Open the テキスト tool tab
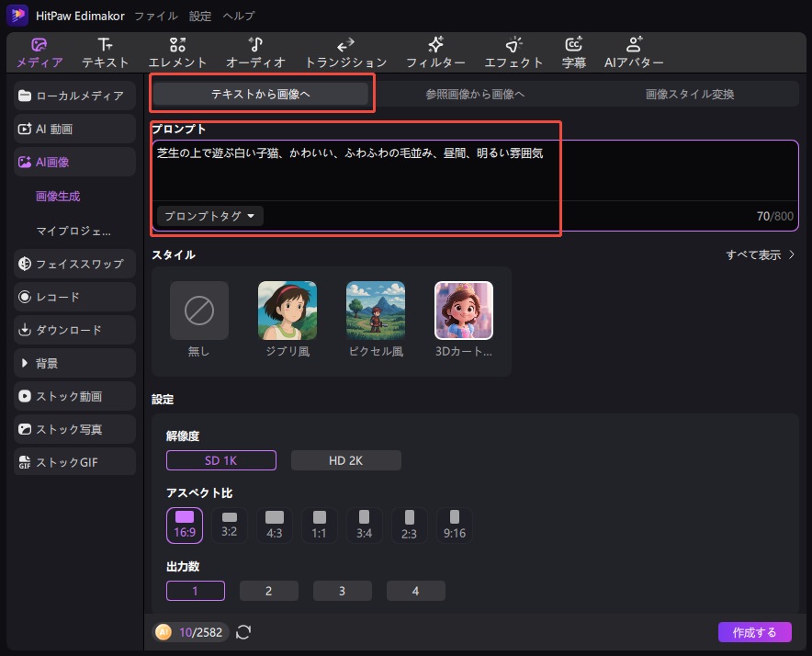 [105, 53]
